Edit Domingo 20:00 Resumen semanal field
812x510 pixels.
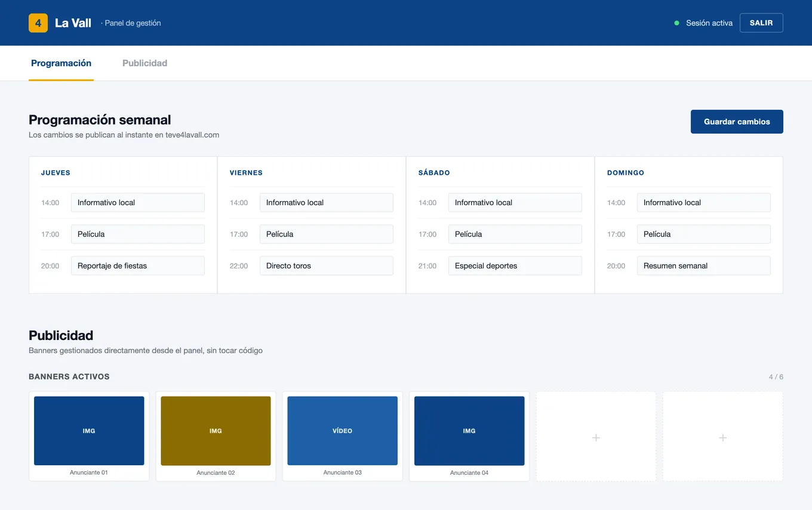coord(704,266)
